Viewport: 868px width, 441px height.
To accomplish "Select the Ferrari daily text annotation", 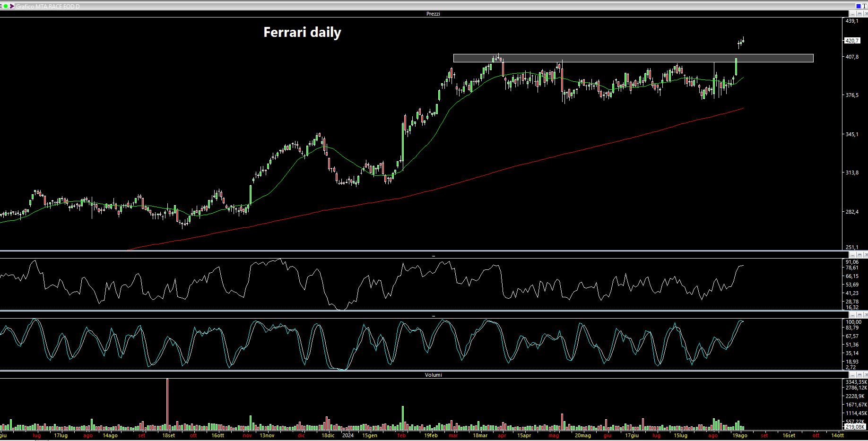I will click(x=302, y=32).
